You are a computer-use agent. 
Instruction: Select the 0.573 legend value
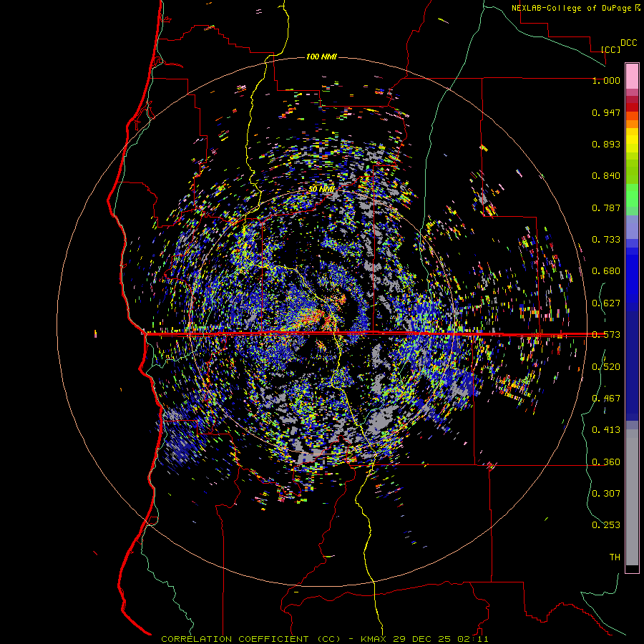[606, 335]
